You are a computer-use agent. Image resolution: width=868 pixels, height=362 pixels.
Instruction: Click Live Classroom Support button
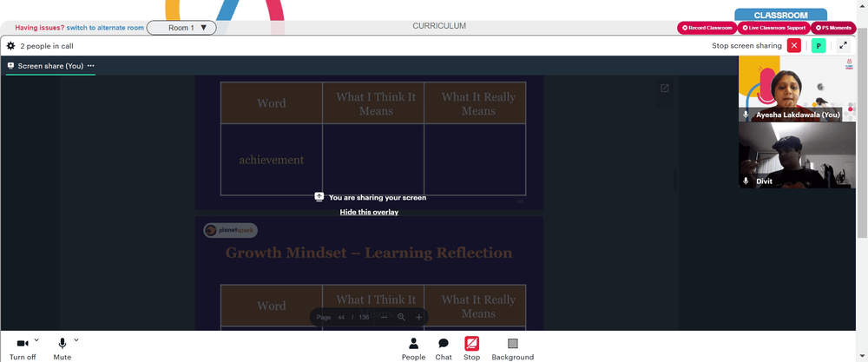point(773,28)
